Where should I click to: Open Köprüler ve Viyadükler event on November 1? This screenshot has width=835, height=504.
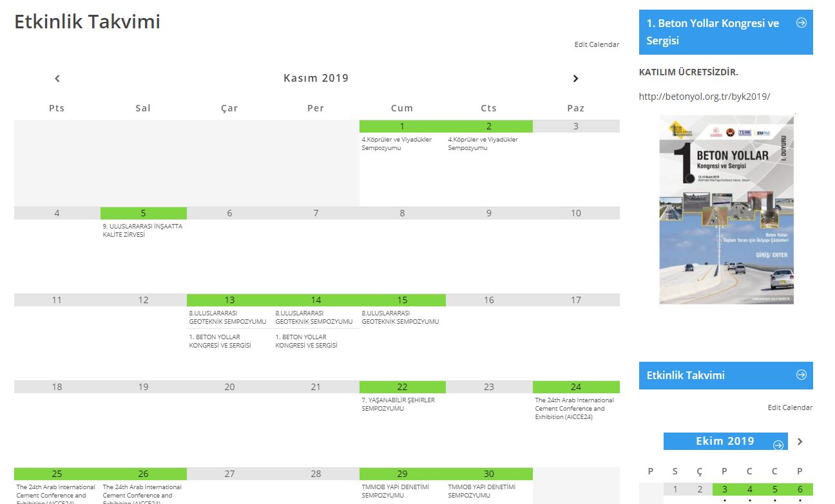pyautogui.click(x=397, y=144)
